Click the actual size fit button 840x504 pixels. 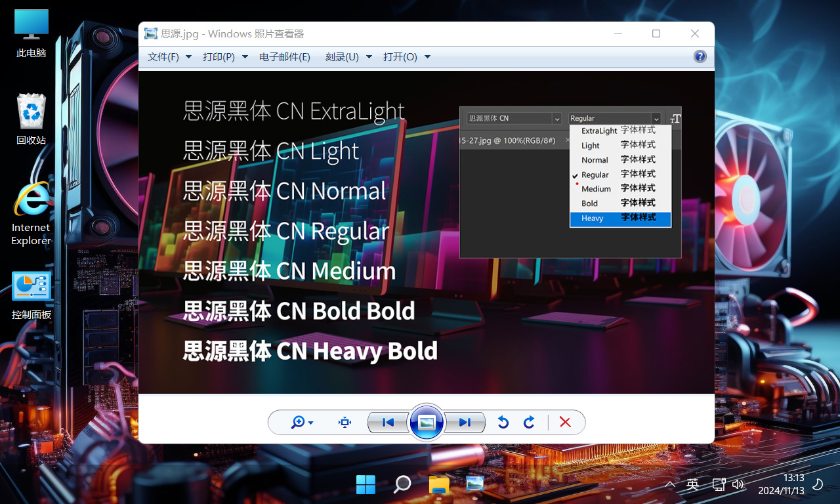coord(345,423)
